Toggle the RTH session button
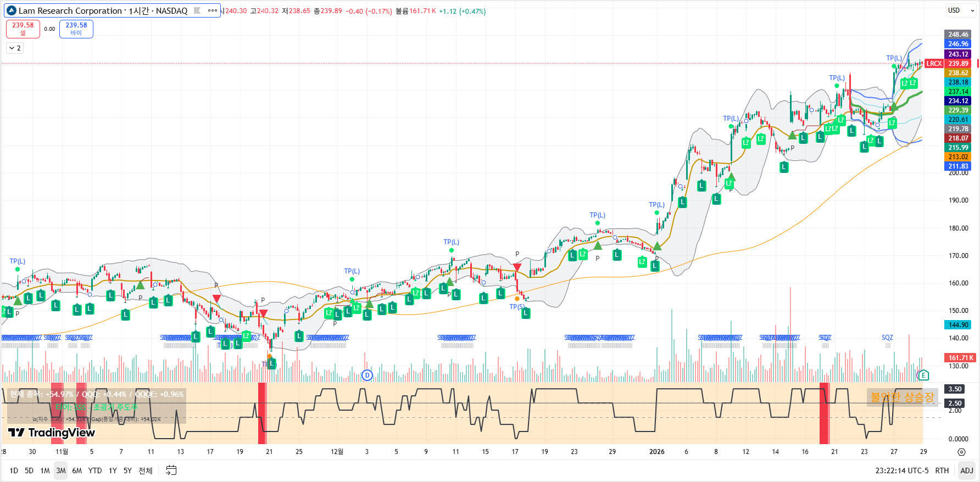The image size is (980, 482). point(942,470)
